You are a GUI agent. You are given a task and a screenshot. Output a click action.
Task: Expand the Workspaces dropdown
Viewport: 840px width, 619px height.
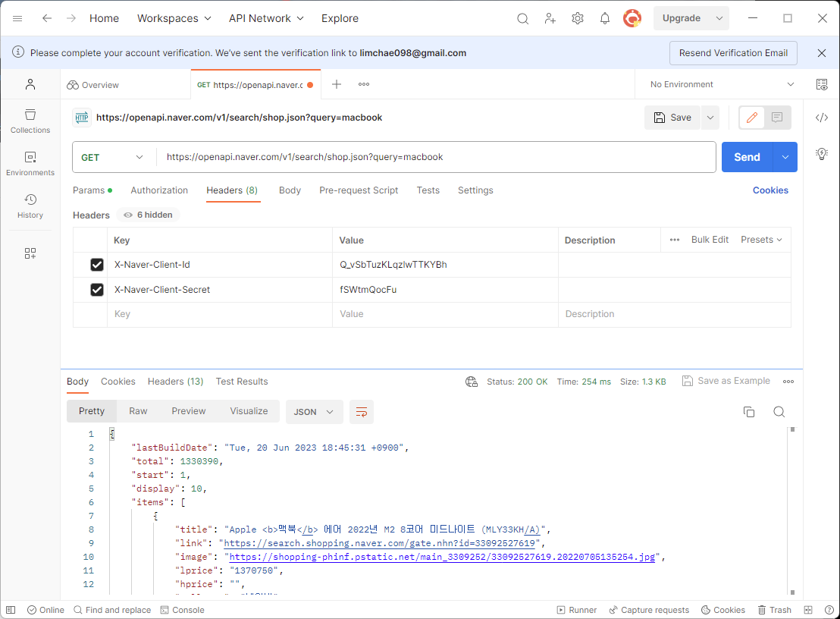(x=174, y=18)
